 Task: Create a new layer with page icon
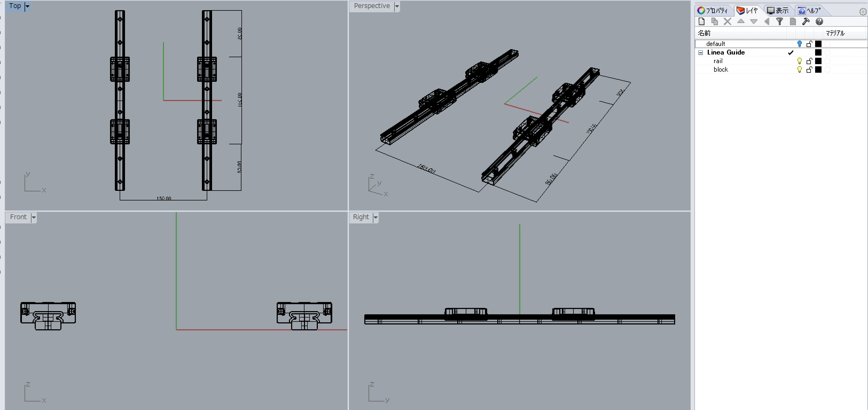pyautogui.click(x=702, y=22)
